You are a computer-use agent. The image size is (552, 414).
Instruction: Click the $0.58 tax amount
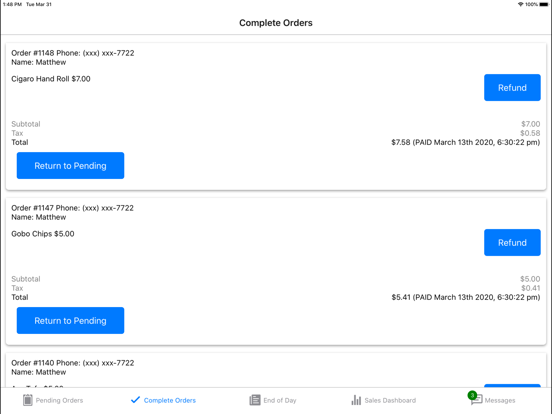530,133
